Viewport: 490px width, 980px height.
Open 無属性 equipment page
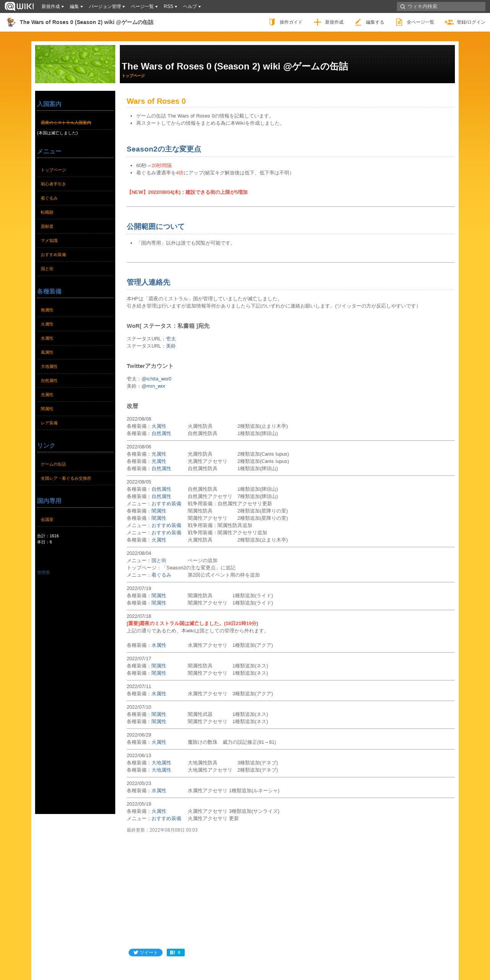tap(47, 310)
